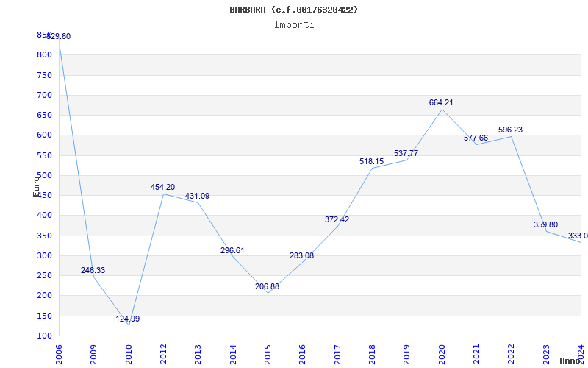The image size is (588, 368).
Task: Click the y-axis value 250
Action: (x=44, y=275)
